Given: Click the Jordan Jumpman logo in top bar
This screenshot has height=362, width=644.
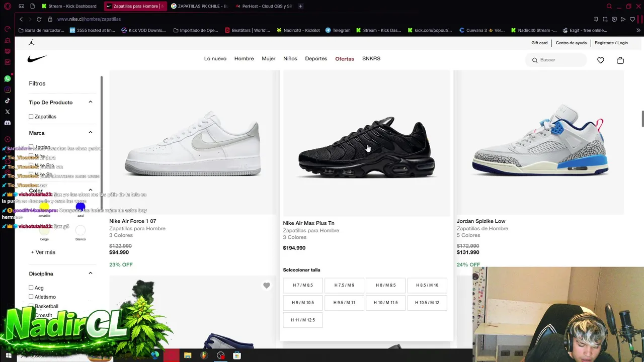Looking at the screenshot, I should pyautogui.click(x=32, y=43).
